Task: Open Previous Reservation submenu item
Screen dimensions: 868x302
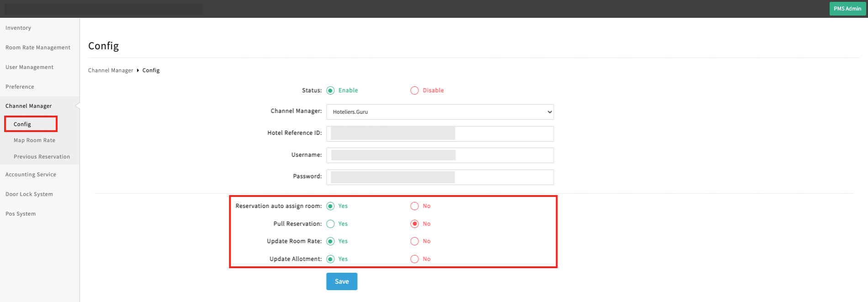Action: [42, 157]
